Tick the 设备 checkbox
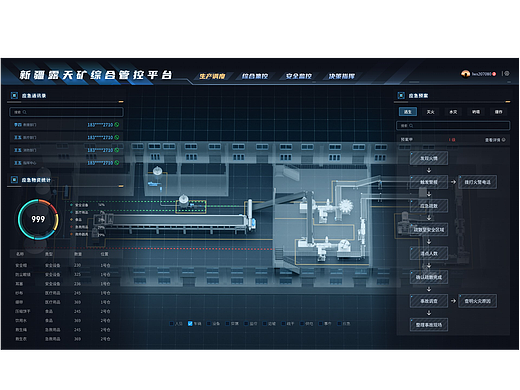Screen dimensions: 520x390 [x=209, y=323]
